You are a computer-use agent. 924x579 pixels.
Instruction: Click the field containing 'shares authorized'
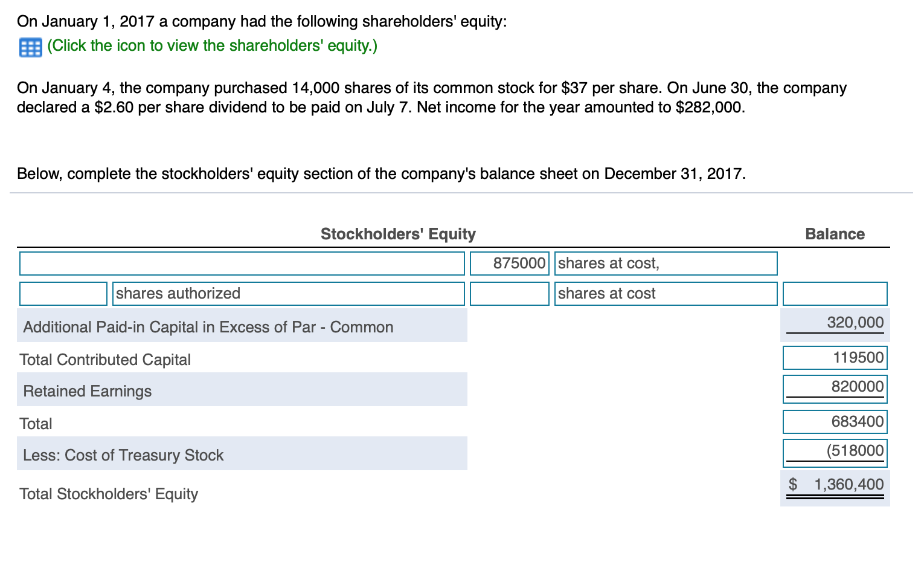click(288, 293)
